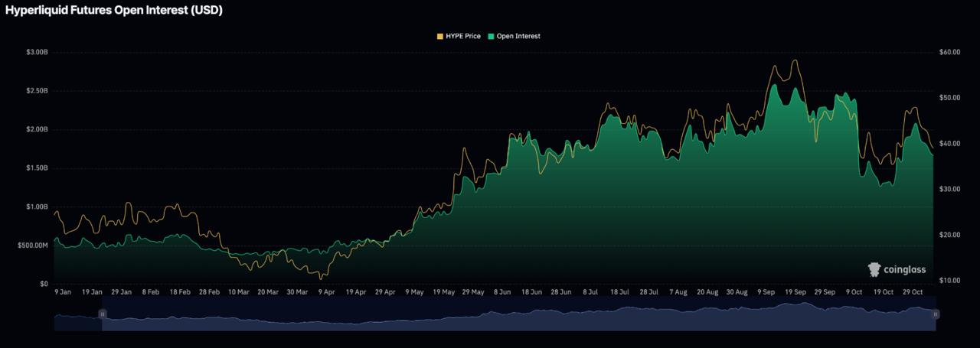The height and width of the screenshot is (348, 980).
Task: Click the yellow HYPE Price legend square
Action: click(x=439, y=36)
